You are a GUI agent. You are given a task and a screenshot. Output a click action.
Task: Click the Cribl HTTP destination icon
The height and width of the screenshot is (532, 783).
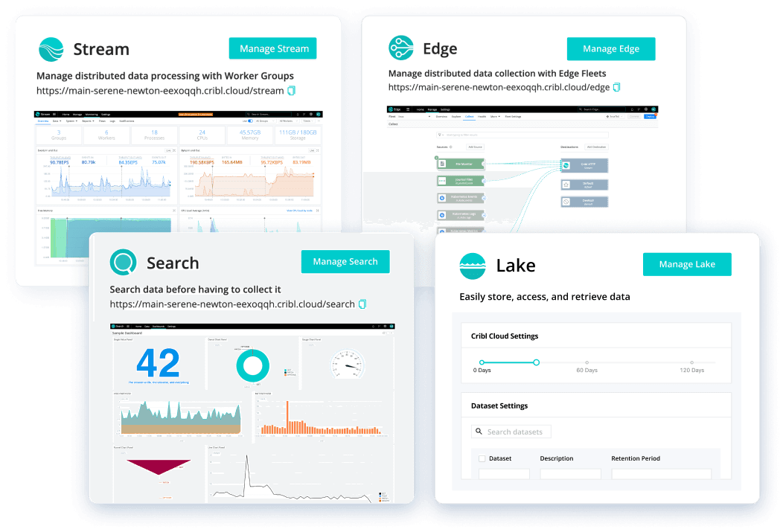[566, 165]
